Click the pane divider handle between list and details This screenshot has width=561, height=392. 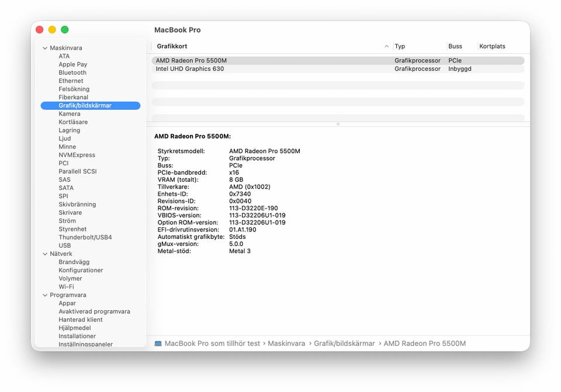pyautogui.click(x=338, y=124)
